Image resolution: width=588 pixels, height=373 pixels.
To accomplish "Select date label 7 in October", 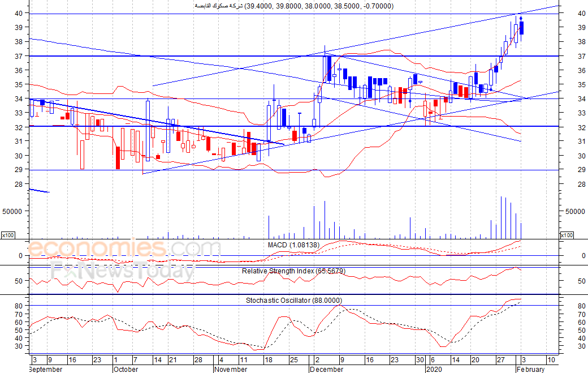I will click(135, 360).
